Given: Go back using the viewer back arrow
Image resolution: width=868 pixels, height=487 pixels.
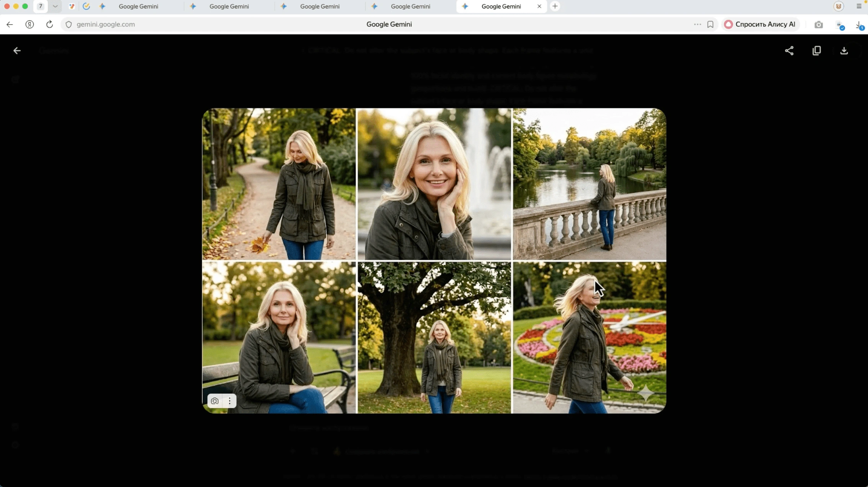Looking at the screenshot, I should tap(17, 51).
